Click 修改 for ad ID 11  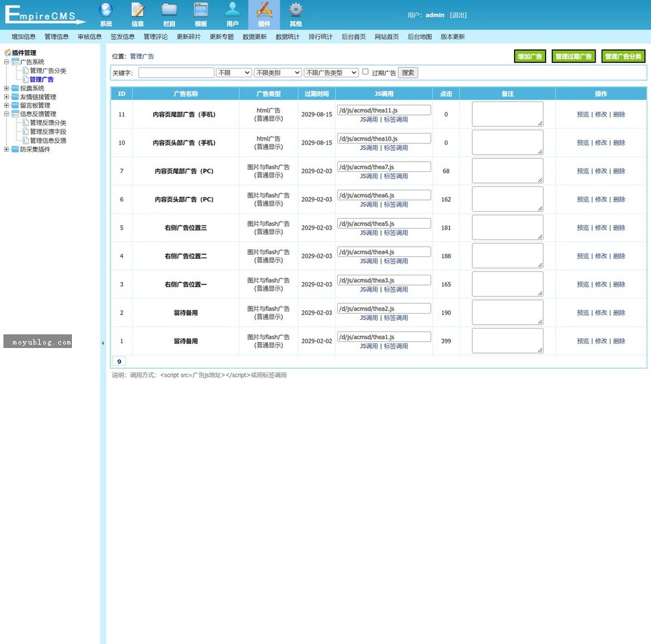tap(601, 114)
